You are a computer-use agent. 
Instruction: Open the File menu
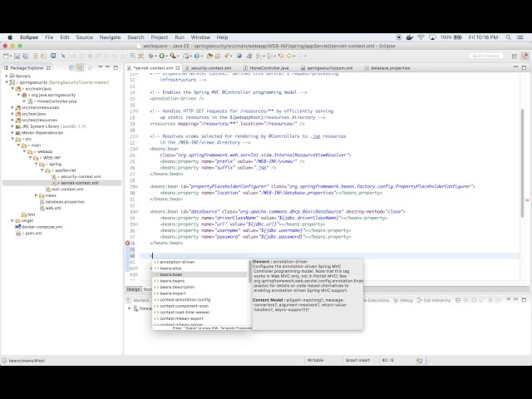point(49,37)
